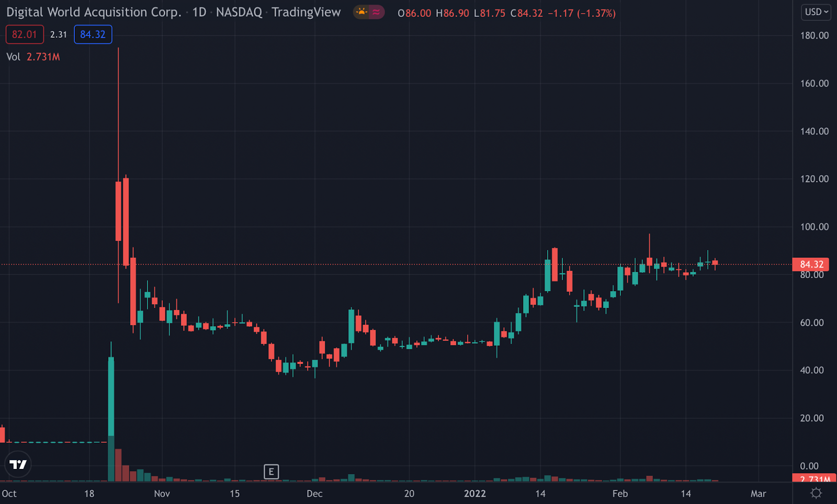Click the Nov label on time axis
837x504 pixels.
tap(162, 494)
